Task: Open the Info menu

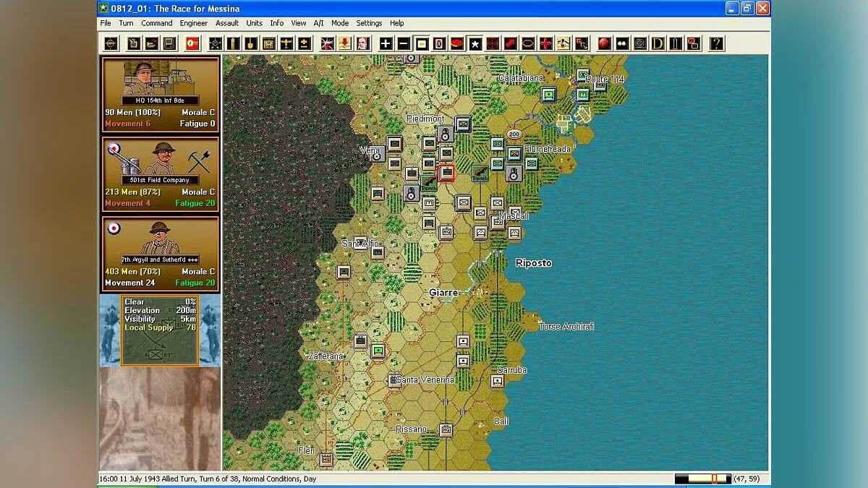Action: [x=277, y=23]
